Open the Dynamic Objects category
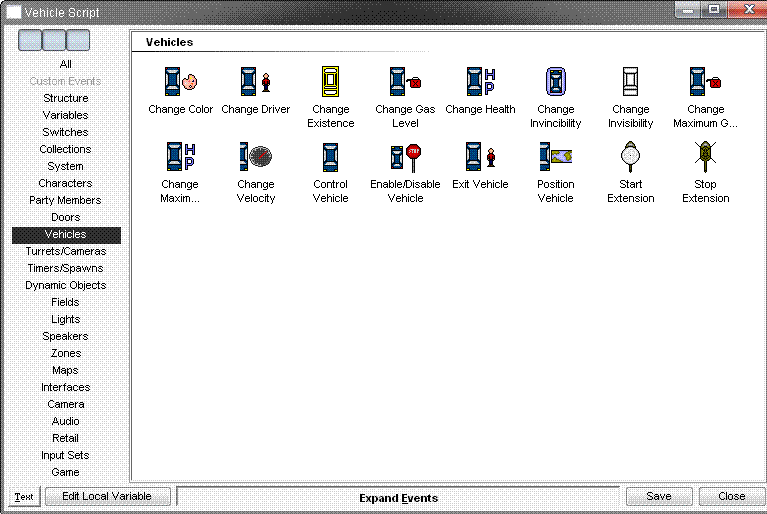Viewport: 767px width, 514px height. [x=66, y=285]
